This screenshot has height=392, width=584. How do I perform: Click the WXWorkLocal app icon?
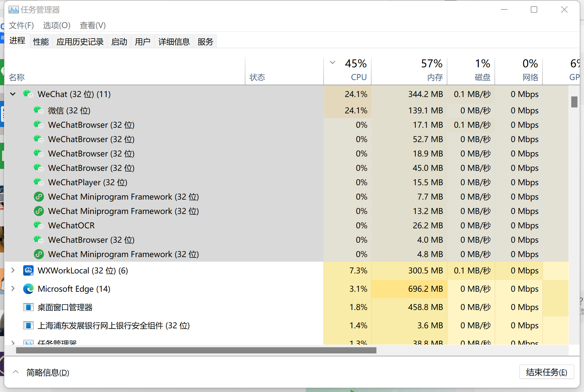click(28, 270)
